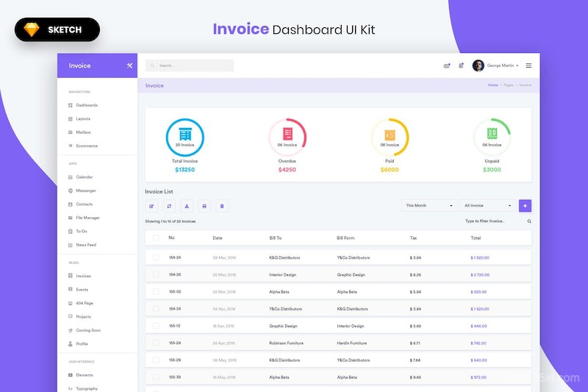Select Typography in the sidebar
This screenshot has width=588, height=392.
(87, 388)
